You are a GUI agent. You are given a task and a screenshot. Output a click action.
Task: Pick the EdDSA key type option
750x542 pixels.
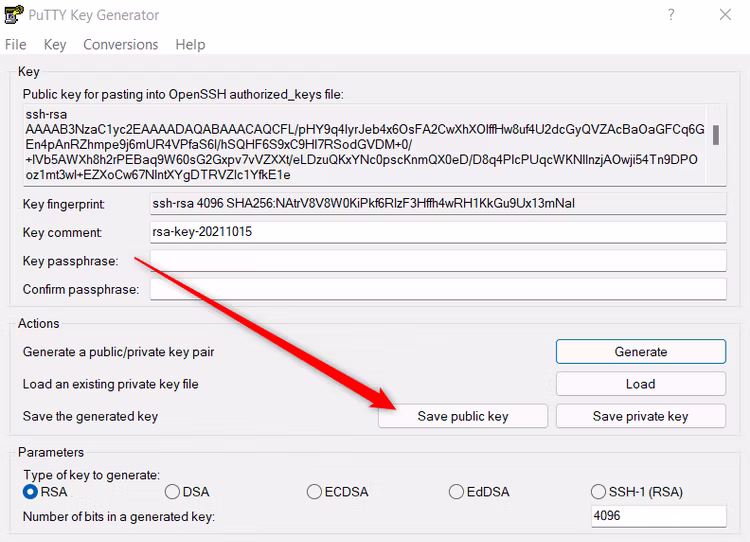457,492
